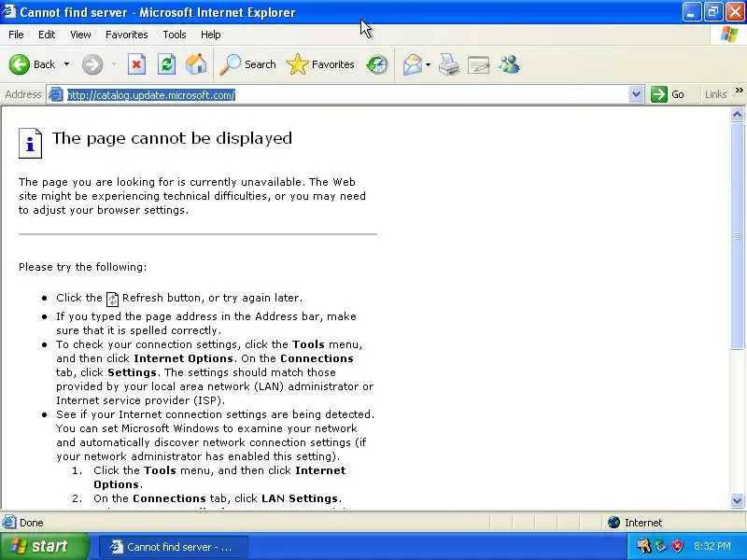Open the Favorites menu
This screenshot has height=560, width=747.
127,35
